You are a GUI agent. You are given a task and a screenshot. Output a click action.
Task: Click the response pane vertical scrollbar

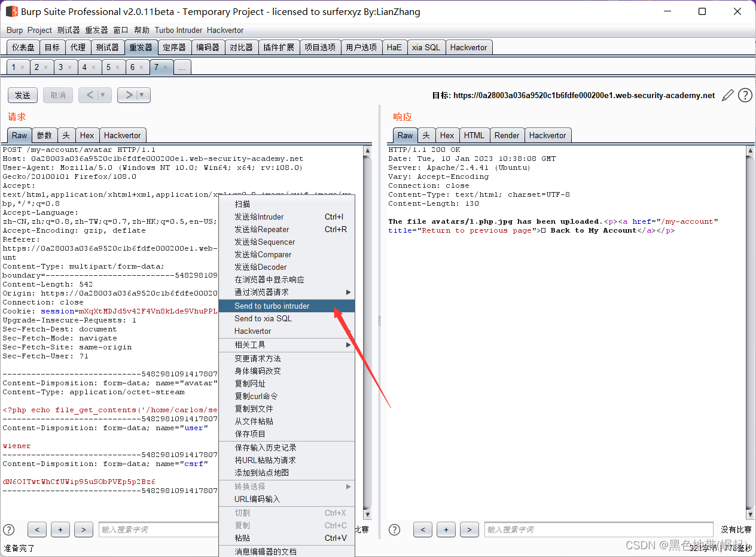click(x=750, y=332)
